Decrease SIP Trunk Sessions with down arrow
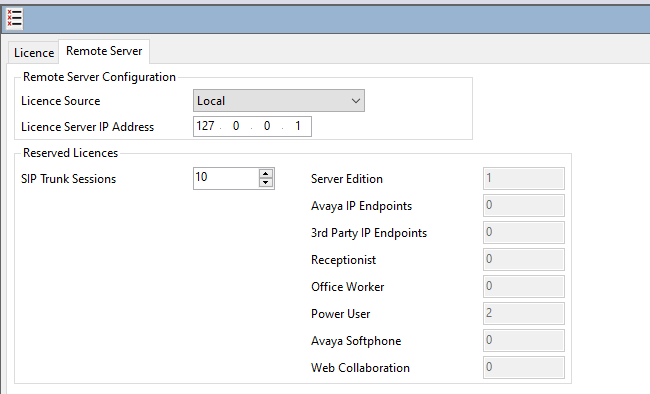This screenshot has height=394, width=650. (266, 183)
